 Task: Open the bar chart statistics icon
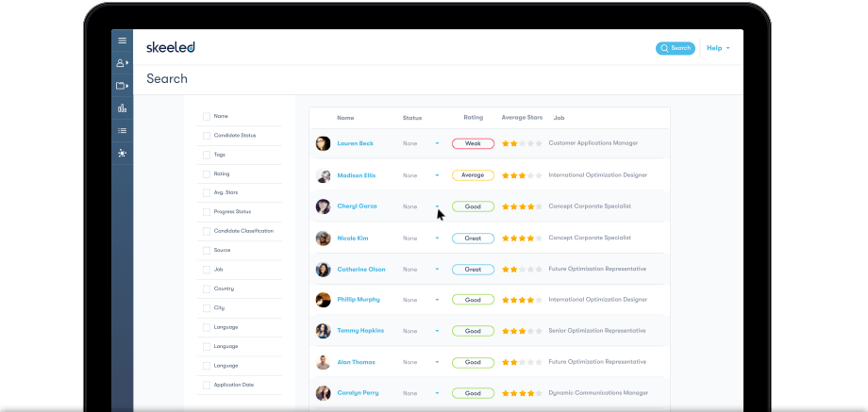click(122, 108)
